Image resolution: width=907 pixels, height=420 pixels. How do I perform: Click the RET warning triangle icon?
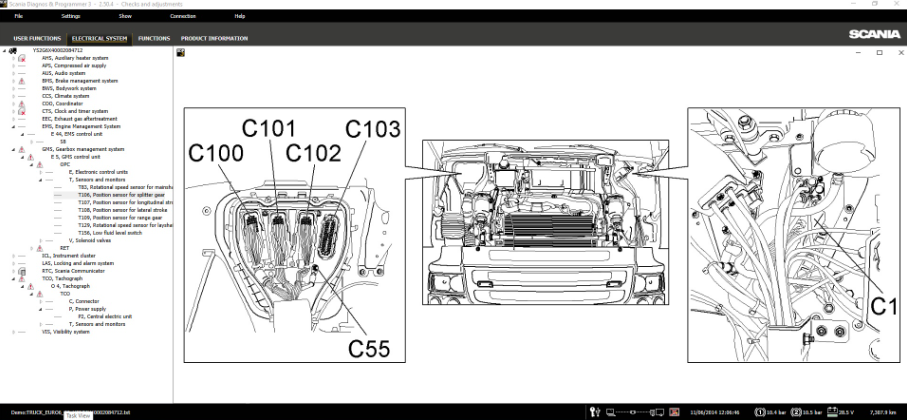tap(39, 248)
